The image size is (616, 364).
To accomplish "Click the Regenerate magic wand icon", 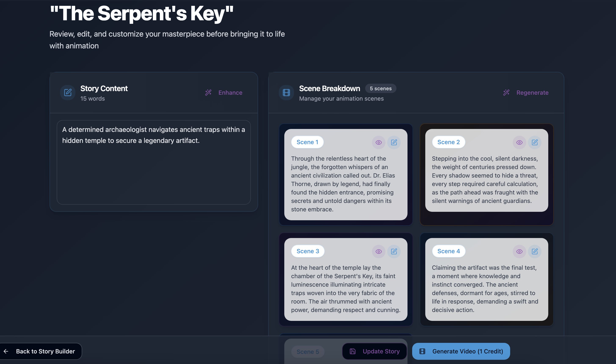I will tap(506, 92).
